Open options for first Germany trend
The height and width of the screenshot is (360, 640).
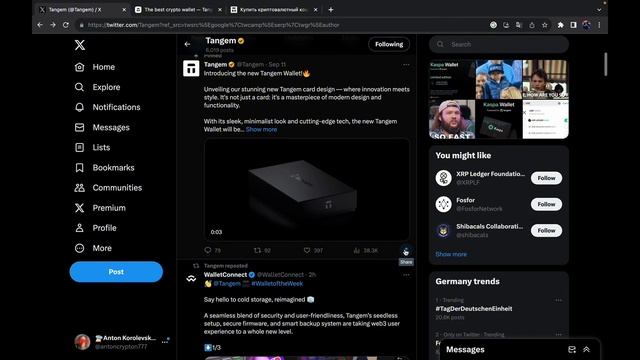click(558, 300)
